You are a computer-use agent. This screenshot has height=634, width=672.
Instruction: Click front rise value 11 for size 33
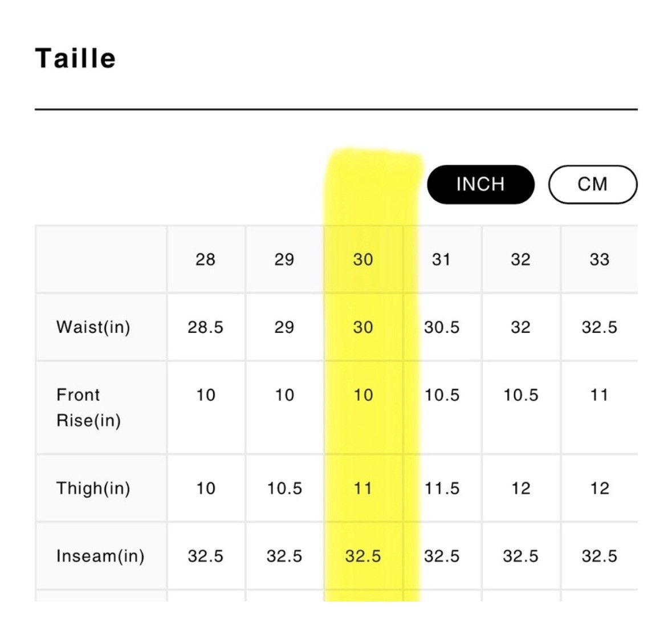600,395
